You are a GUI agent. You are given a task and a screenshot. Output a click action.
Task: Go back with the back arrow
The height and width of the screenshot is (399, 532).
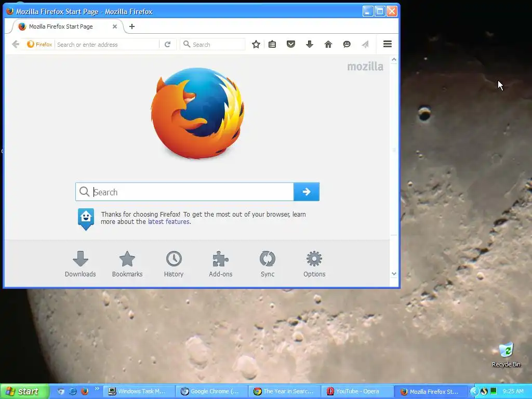click(x=15, y=45)
